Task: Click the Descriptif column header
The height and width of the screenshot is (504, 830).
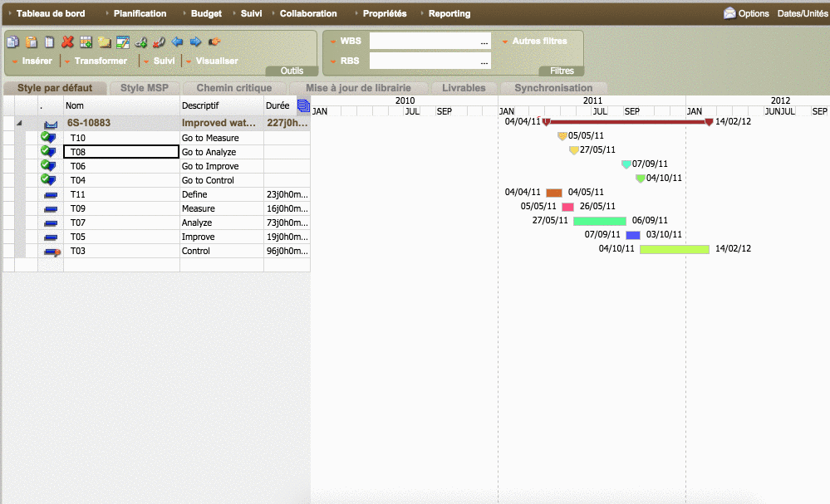Action: tap(222, 105)
